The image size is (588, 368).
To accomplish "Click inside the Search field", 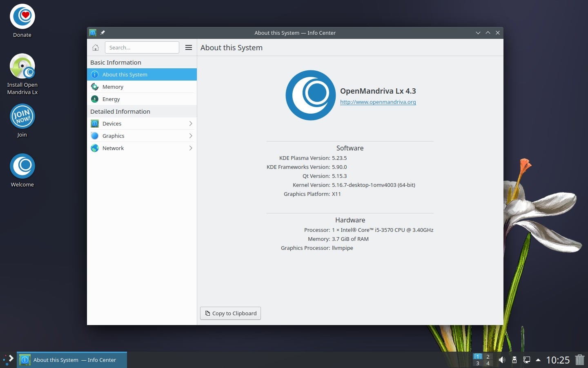I will [142, 47].
